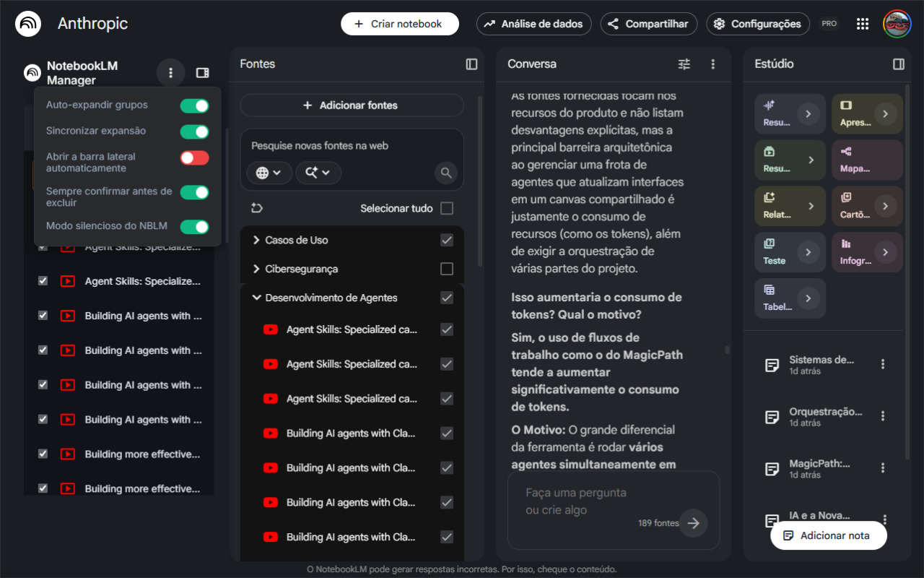The image size is (924, 578).
Task: Expand the Cibersegurança group
Action: point(256,269)
